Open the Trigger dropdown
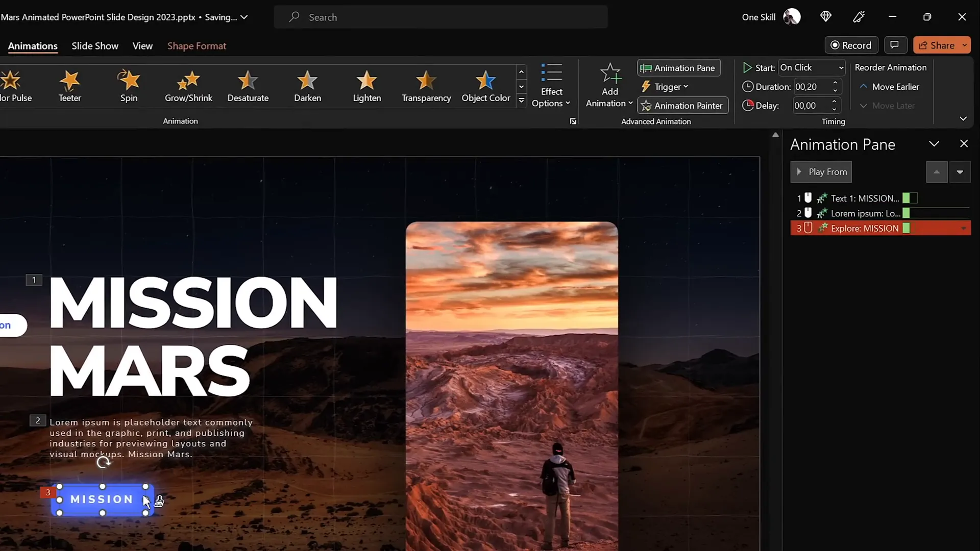980x551 pixels. 665,87
